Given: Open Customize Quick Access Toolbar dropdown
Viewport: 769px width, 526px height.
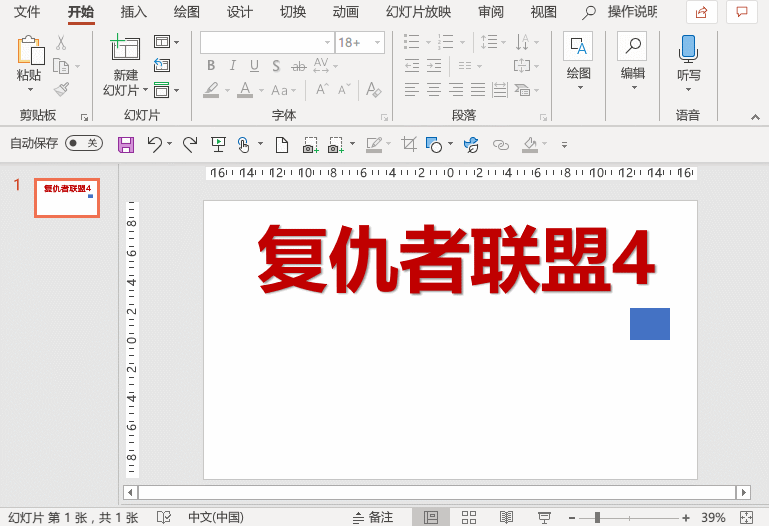Looking at the screenshot, I should (x=564, y=145).
